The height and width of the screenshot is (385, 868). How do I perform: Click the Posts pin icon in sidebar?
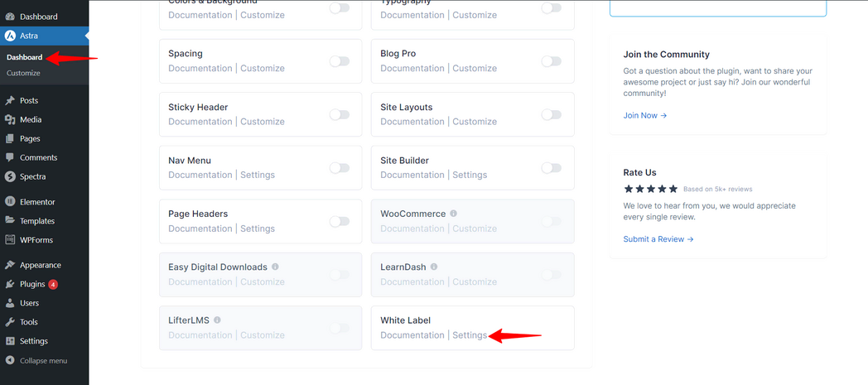tap(10, 100)
